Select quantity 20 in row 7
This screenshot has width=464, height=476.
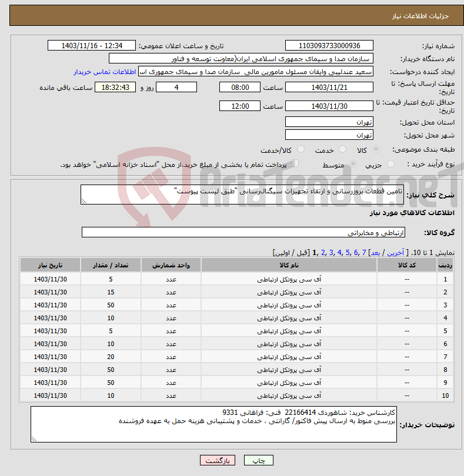click(x=111, y=357)
